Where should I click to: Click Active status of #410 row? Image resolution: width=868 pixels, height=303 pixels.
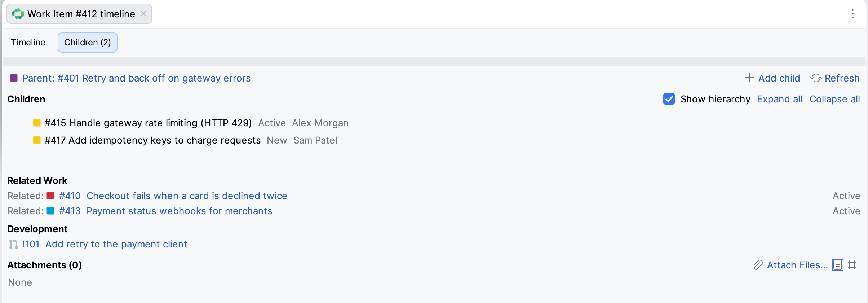click(846, 196)
